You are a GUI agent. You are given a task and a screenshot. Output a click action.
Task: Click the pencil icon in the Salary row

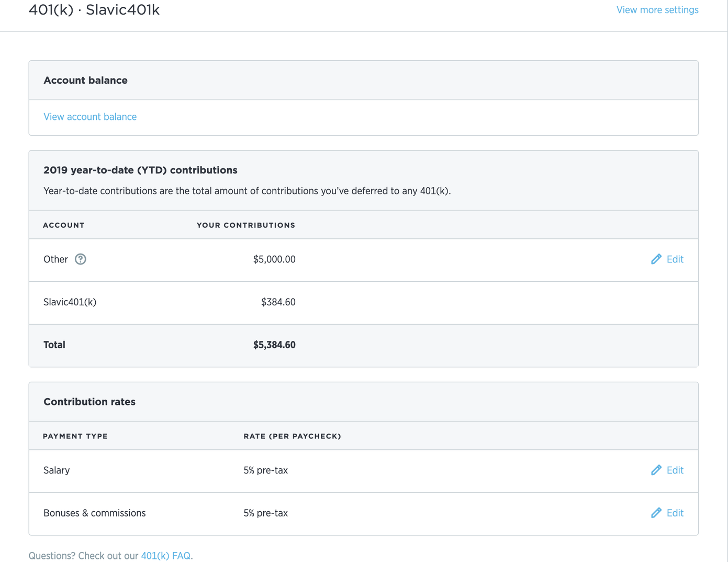pos(656,470)
